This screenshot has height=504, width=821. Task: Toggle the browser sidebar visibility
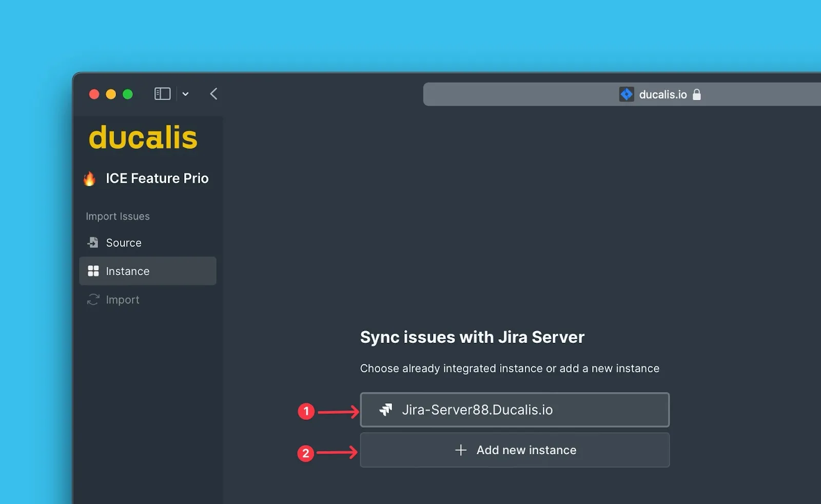162,93
